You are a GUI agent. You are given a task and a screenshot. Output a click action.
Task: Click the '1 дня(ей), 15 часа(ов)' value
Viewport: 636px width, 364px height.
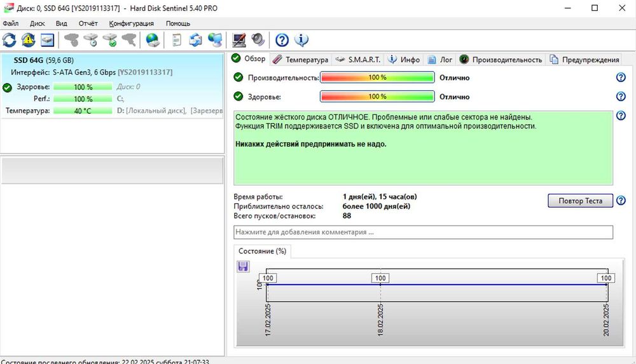[x=380, y=196]
